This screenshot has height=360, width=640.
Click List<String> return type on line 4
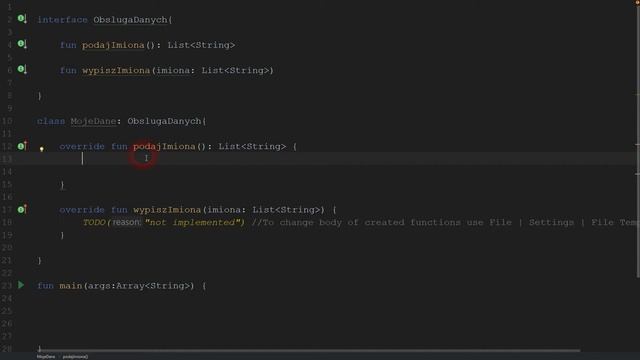tap(201, 45)
